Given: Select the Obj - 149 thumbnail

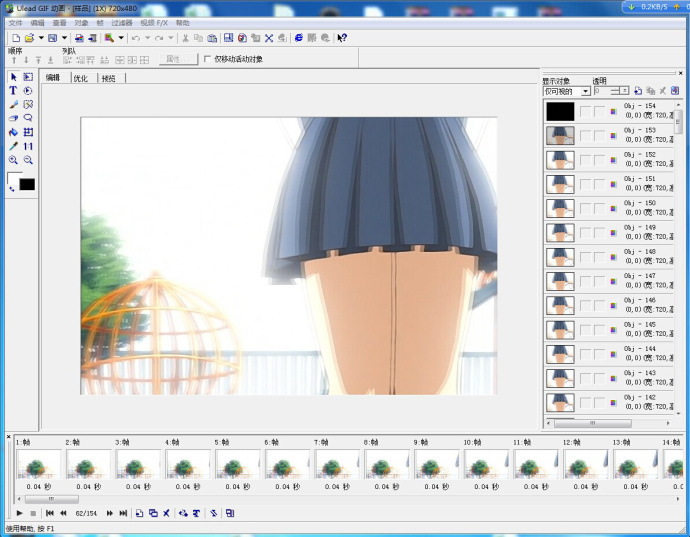Looking at the screenshot, I should 560,233.
